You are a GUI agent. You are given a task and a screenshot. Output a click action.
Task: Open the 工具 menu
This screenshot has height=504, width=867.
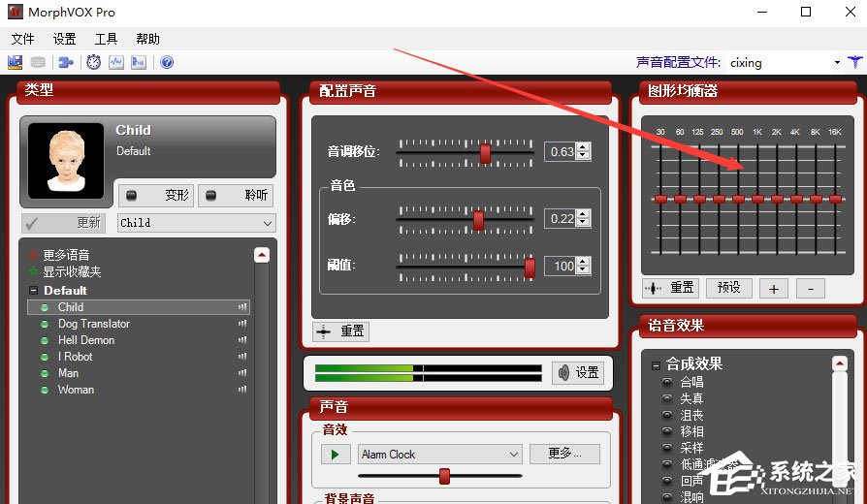pyautogui.click(x=106, y=39)
